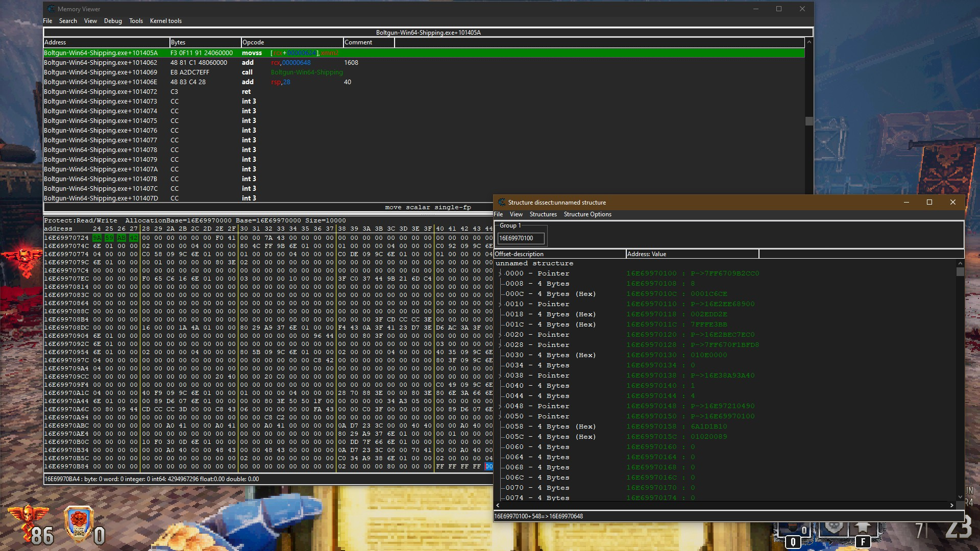This screenshot has width=980, height=551.
Task: Click the structure horizontal scroll-left arrow
Action: [498, 505]
